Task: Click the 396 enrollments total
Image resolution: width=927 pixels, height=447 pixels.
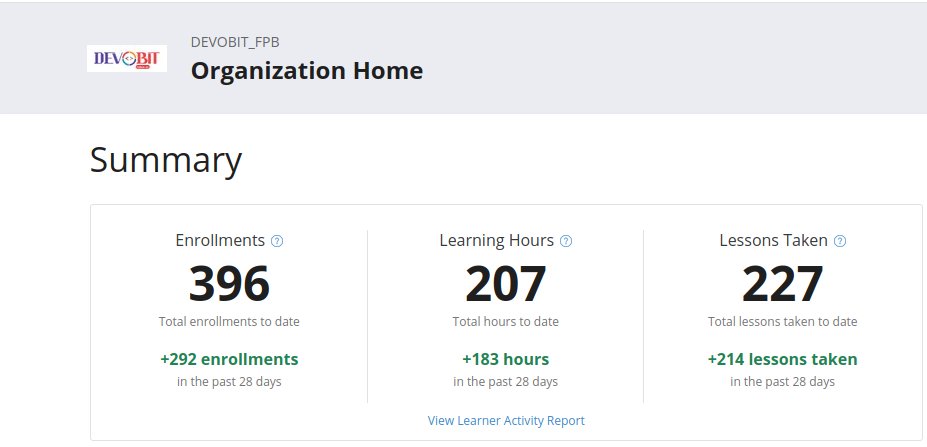Action: tap(229, 284)
